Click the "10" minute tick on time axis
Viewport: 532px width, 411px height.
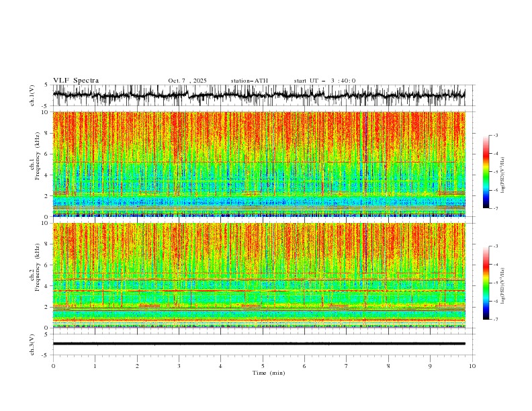point(472,366)
